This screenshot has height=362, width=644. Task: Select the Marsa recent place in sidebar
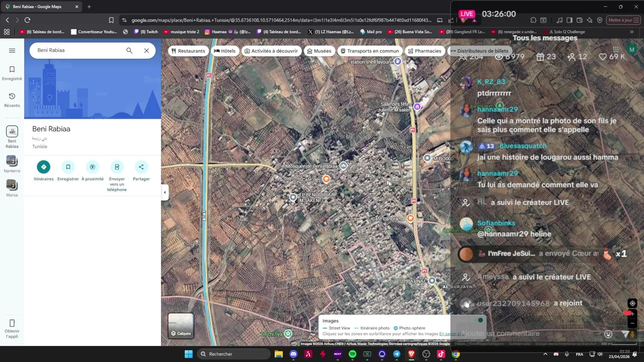click(12, 189)
